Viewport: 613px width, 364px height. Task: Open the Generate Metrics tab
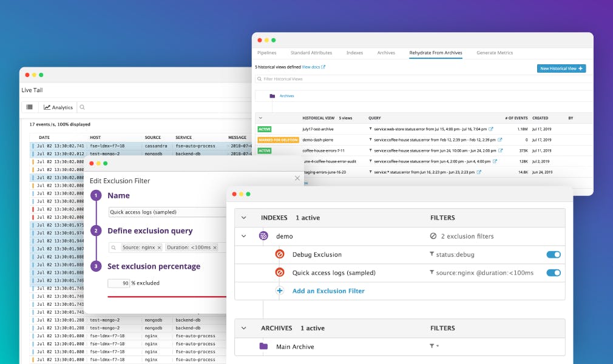point(495,53)
